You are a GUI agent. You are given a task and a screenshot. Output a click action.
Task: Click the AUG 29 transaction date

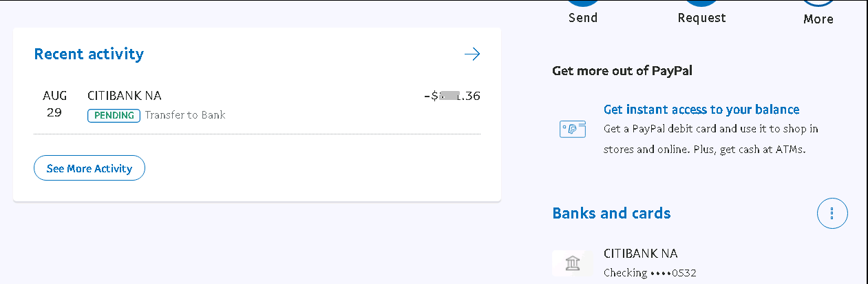coord(54,104)
